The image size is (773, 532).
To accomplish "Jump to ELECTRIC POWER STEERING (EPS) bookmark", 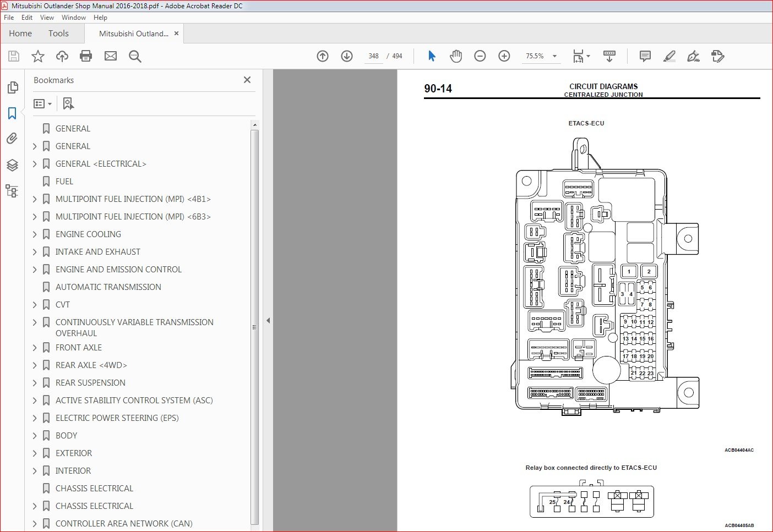I will (117, 418).
